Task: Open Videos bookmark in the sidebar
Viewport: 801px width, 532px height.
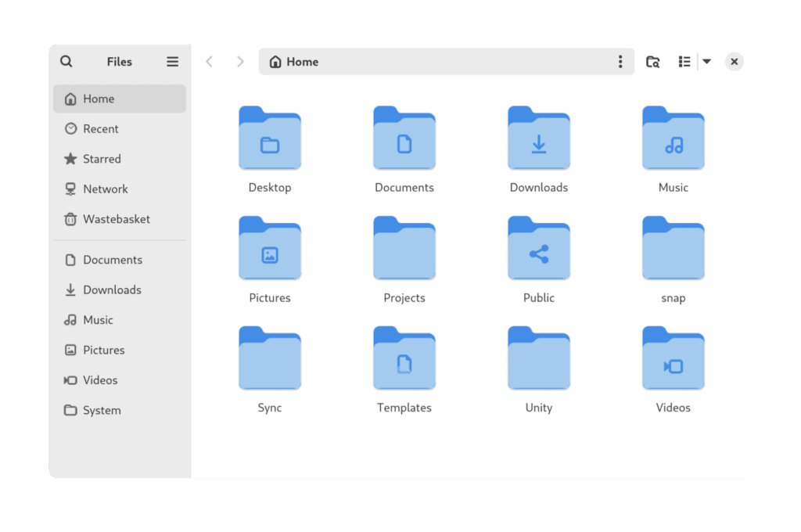Action: [x=120, y=380]
